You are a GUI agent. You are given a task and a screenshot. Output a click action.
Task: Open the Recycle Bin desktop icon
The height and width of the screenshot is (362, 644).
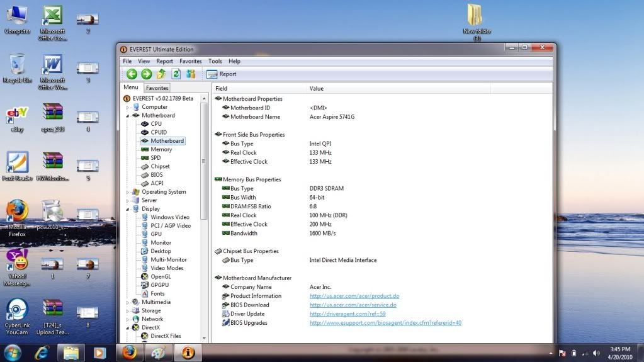click(17, 68)
